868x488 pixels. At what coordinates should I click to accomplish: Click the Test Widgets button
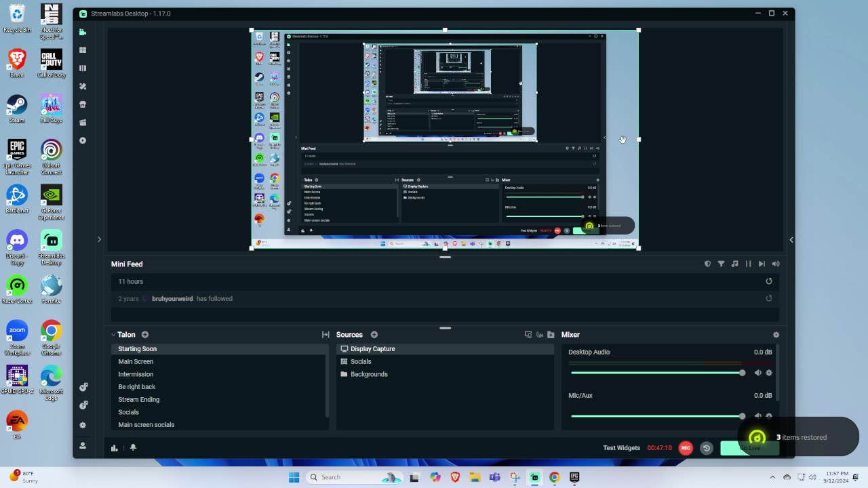click(x=622, y=448)
